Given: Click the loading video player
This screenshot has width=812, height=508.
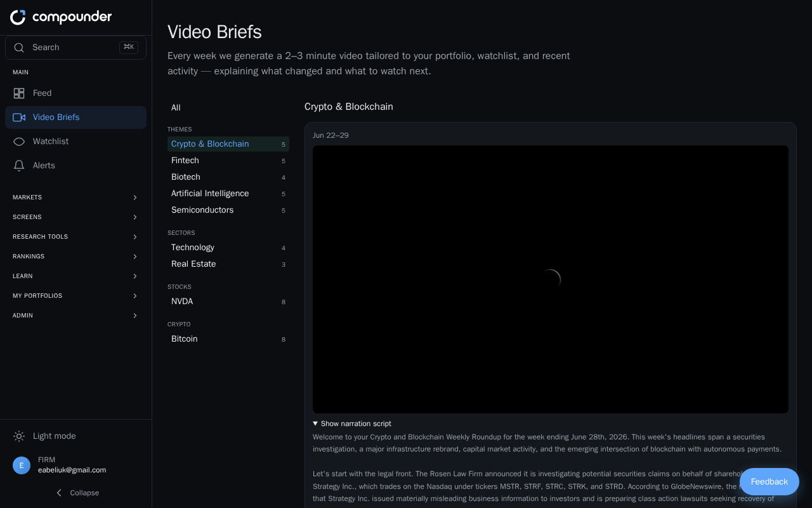Looking at the screenshot, I should pyautogui.click(x=551, y=279).
